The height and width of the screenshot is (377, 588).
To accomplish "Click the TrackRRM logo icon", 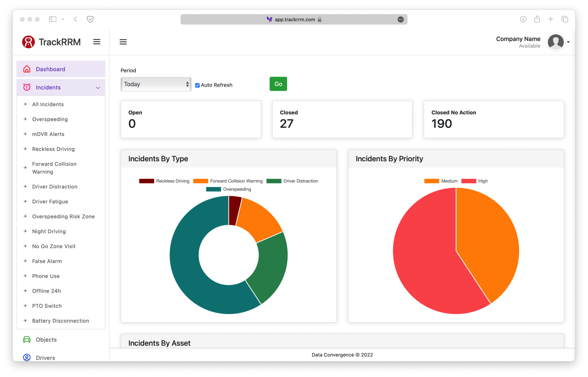I will (x=28, y=42).
